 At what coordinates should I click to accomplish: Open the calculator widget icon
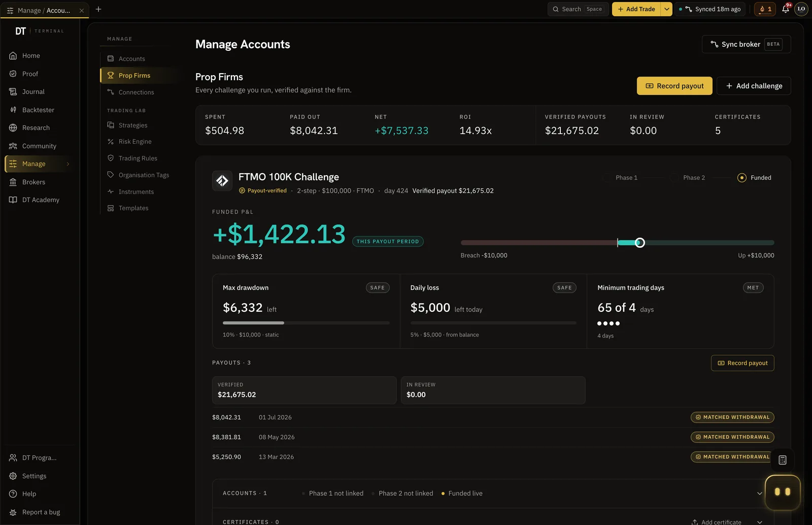(x=783, y=460)
